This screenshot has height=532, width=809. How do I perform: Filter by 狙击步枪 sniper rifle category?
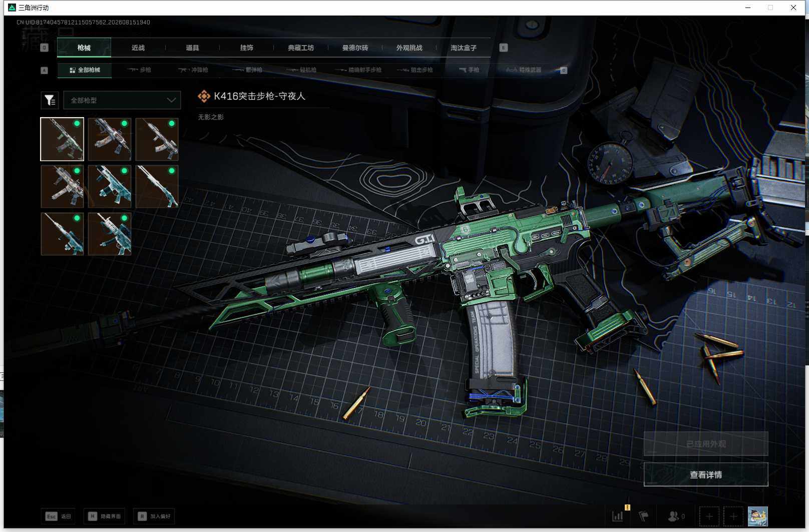pos(415,70)
